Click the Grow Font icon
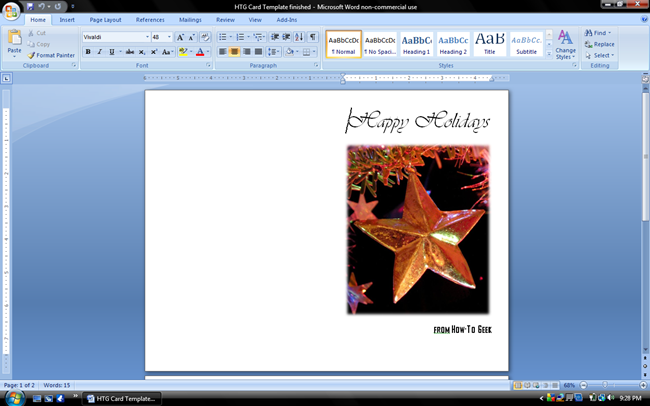650x406 pixels. click(180, 37)
